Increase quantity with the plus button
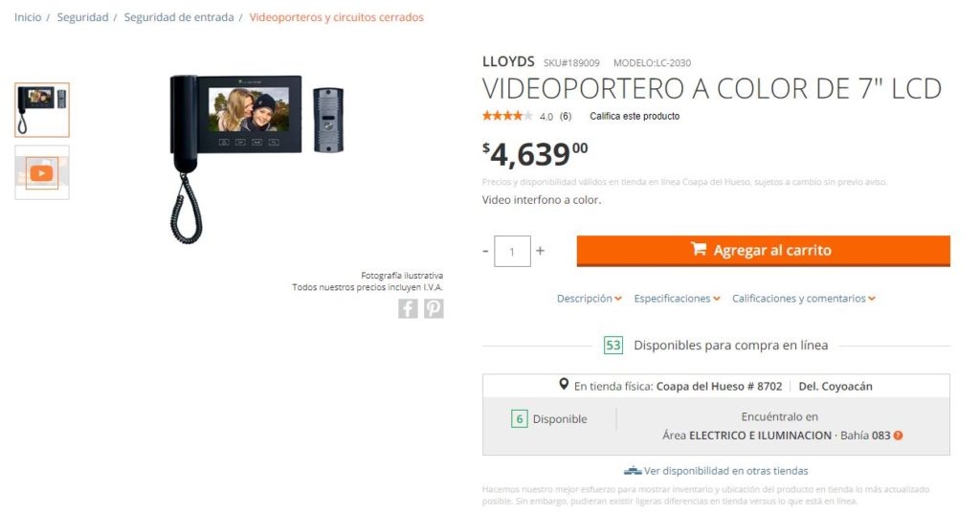This screenshot has height=515, width=980. [x=540, y=251]
